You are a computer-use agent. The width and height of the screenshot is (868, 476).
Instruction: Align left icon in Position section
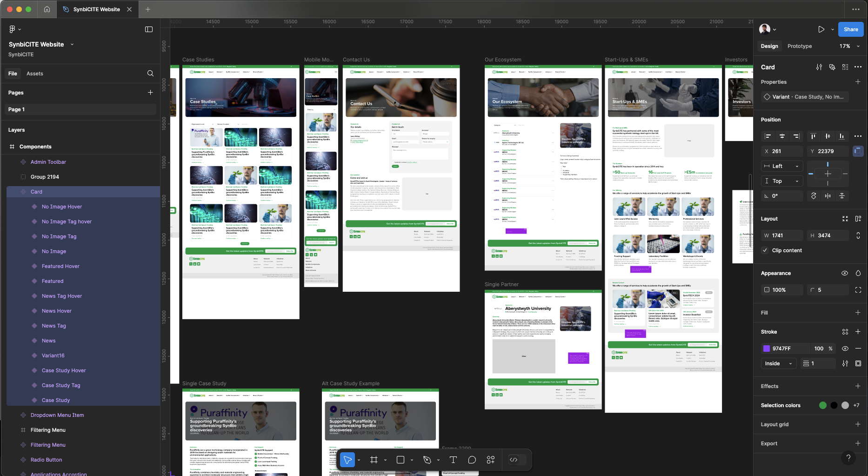click(x=768, y=136)
